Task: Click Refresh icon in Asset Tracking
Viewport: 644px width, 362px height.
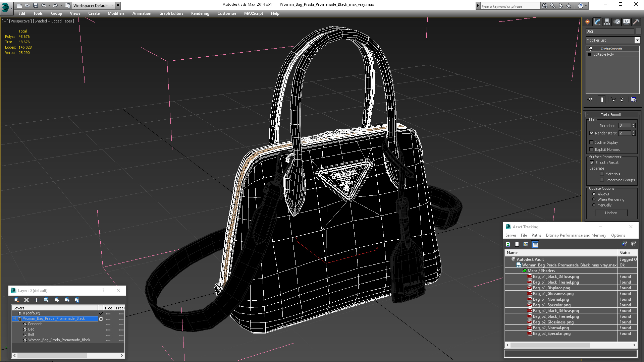Action: [508, 244]
